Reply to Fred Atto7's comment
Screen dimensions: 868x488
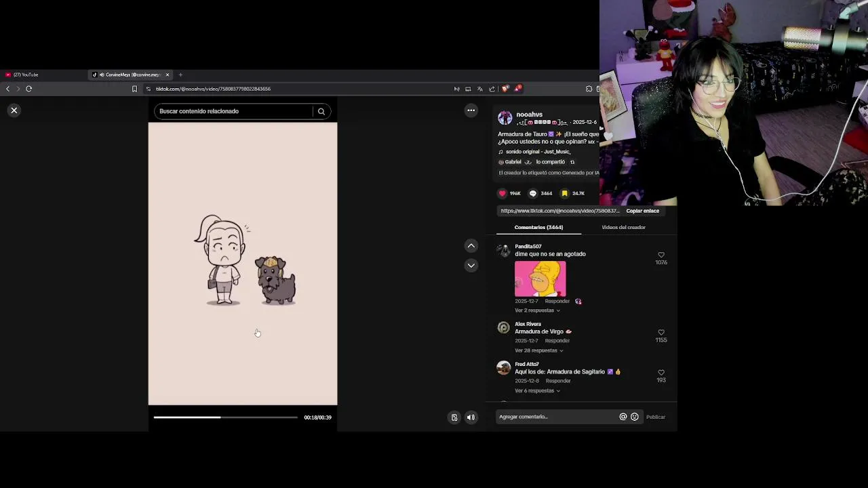(x=558, y=381)
